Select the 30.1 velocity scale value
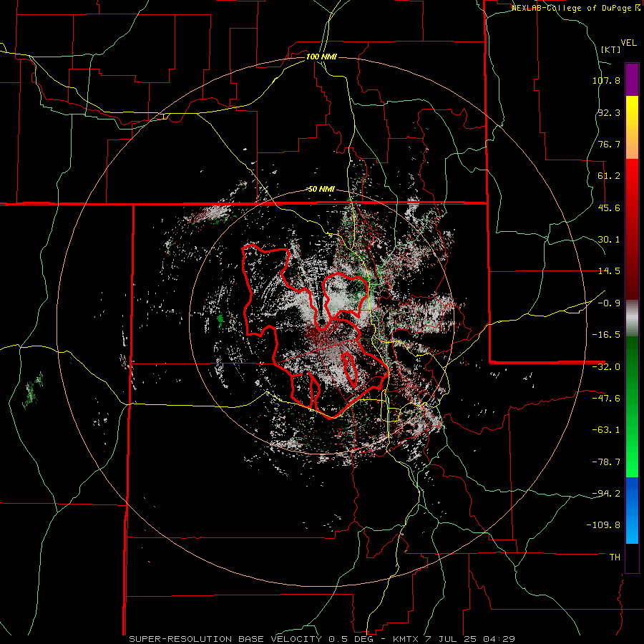The image size is (644, 644). (x=609, y=240)
